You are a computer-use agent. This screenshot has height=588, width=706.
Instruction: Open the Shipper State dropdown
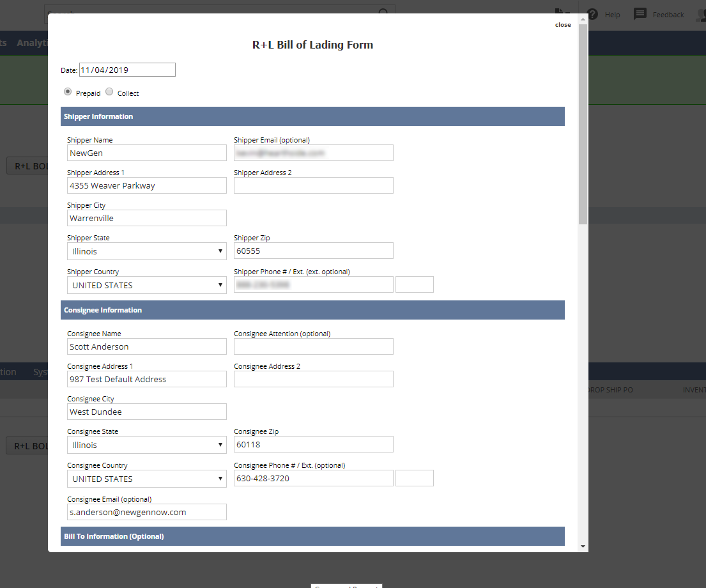click(146, 251)
